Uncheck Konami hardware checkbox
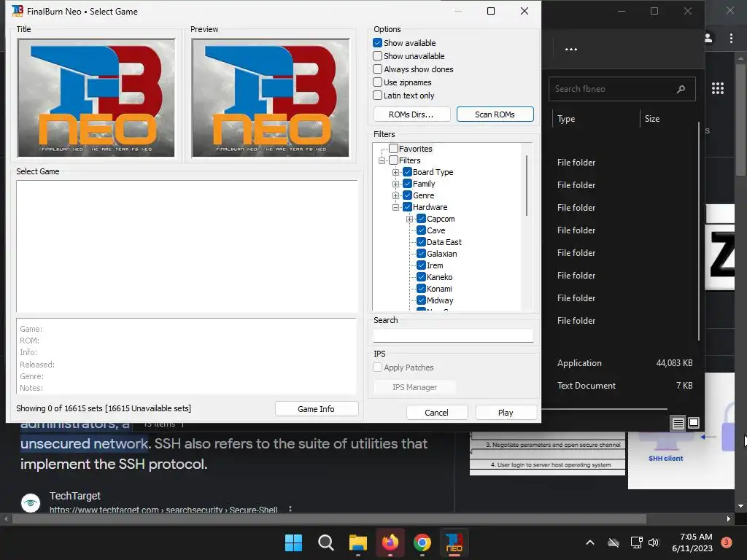747x560 pixels. tap(421, 289)
